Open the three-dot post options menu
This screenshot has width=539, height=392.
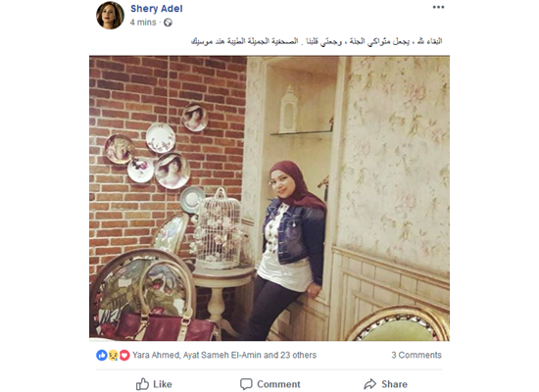click(438, 7)
